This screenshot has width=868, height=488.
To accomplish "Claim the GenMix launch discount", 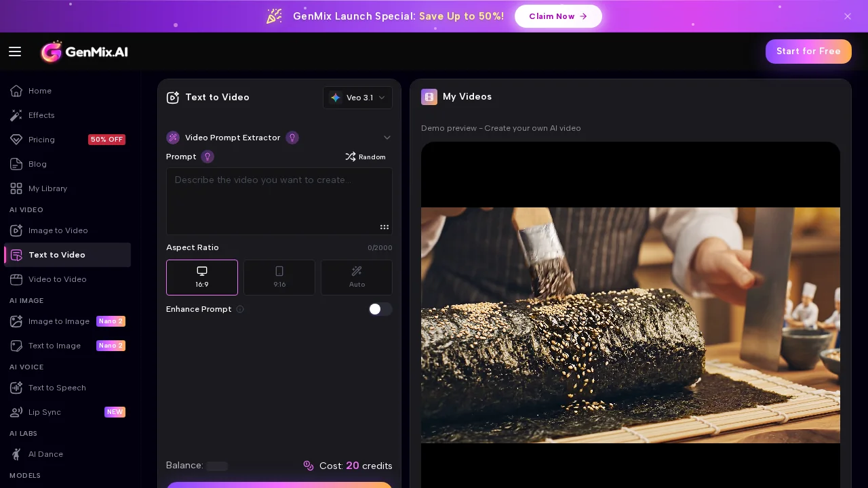I will tap(558, 16).
